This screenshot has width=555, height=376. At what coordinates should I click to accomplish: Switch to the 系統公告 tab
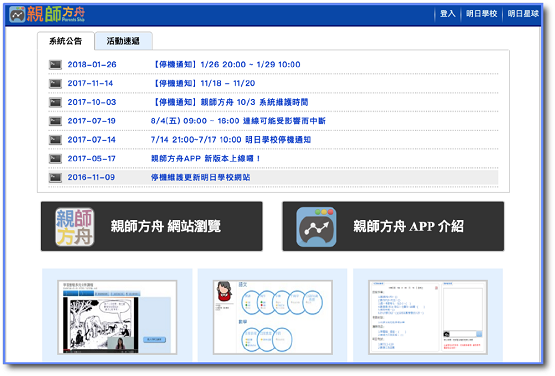(65, 41)
